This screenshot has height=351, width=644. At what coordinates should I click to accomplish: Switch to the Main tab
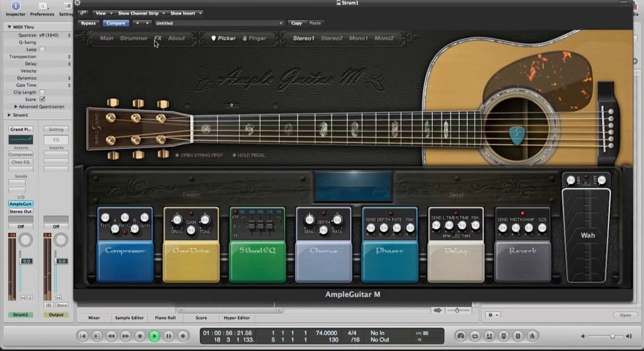pyautogui.click(x=107, y=38)
